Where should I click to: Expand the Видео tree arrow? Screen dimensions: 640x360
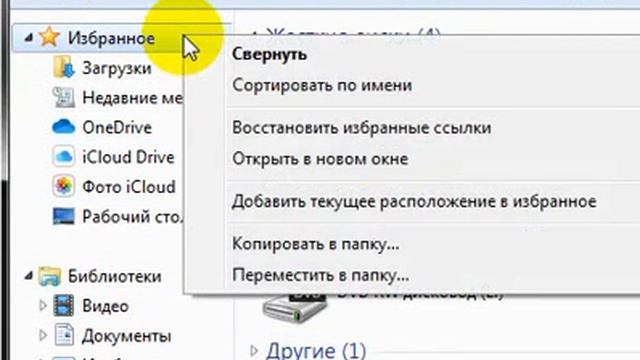(42, 306)
